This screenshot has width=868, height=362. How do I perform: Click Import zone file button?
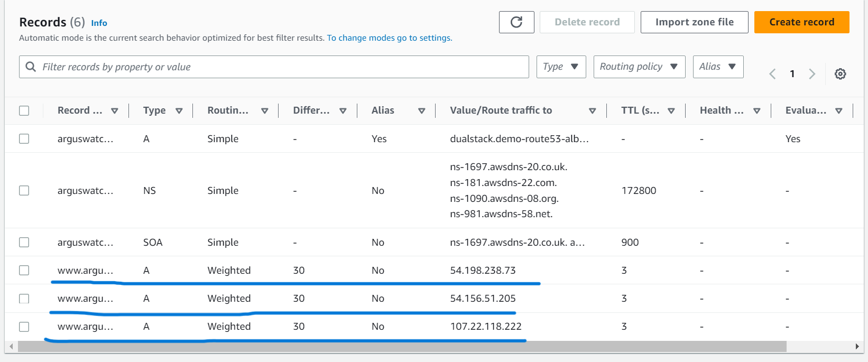694,22
